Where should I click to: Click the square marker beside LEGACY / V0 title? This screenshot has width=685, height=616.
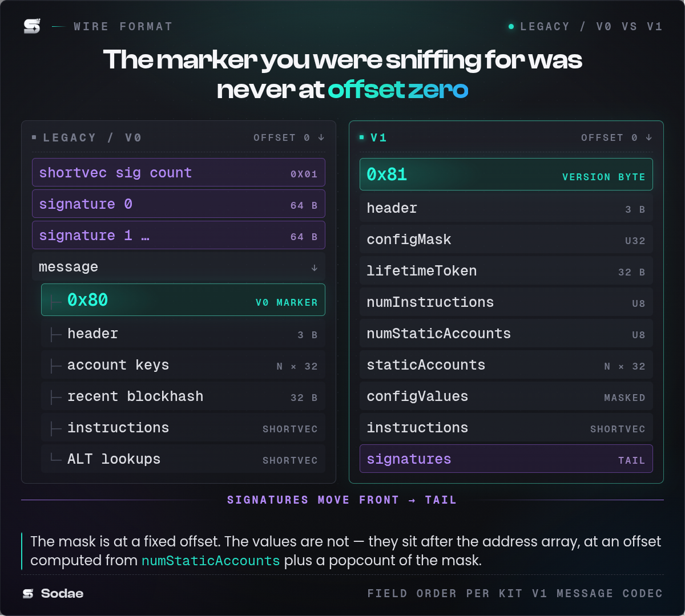tap(34, 137)
